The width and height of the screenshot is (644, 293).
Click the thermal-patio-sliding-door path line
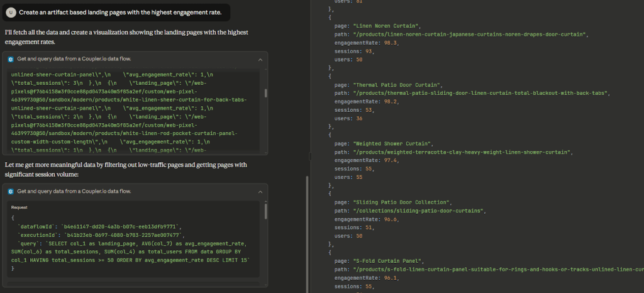coord(472,93)
